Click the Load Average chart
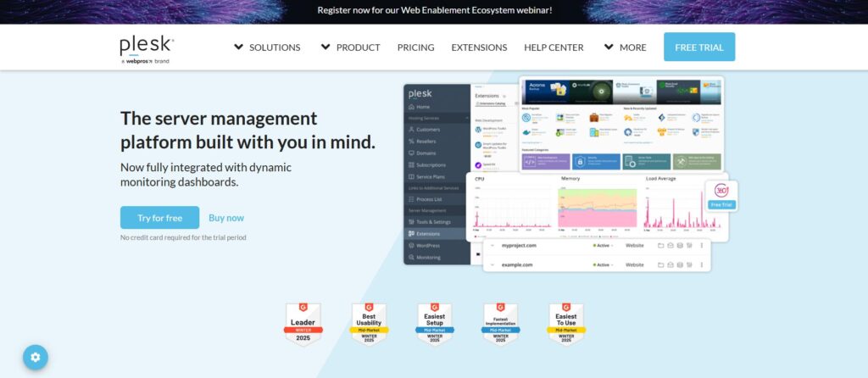The image size is (868, 378). coord(683,206)
